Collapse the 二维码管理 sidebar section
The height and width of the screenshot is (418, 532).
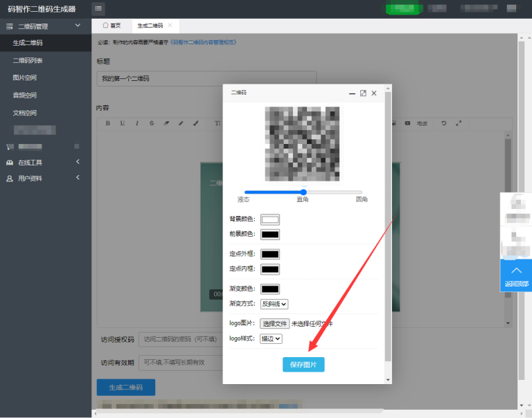[46, 26]
